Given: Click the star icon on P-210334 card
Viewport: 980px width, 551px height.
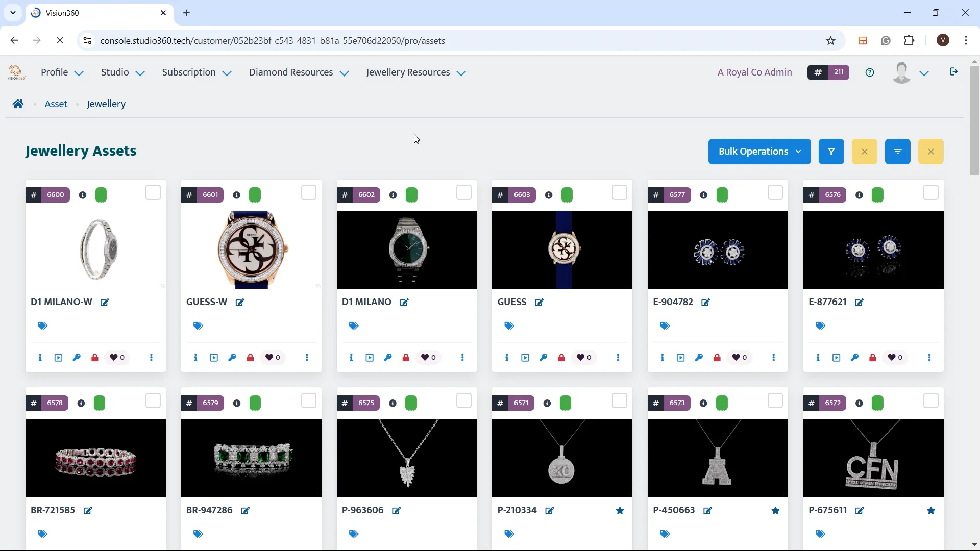Looking at the screenshot, I should 620,511.
